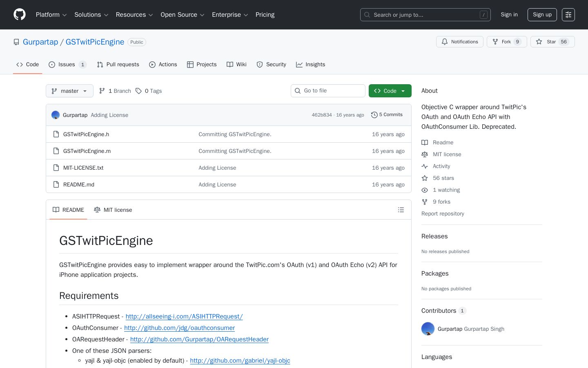
Task: Open the README.md file
Action: [x=79, y=184]
